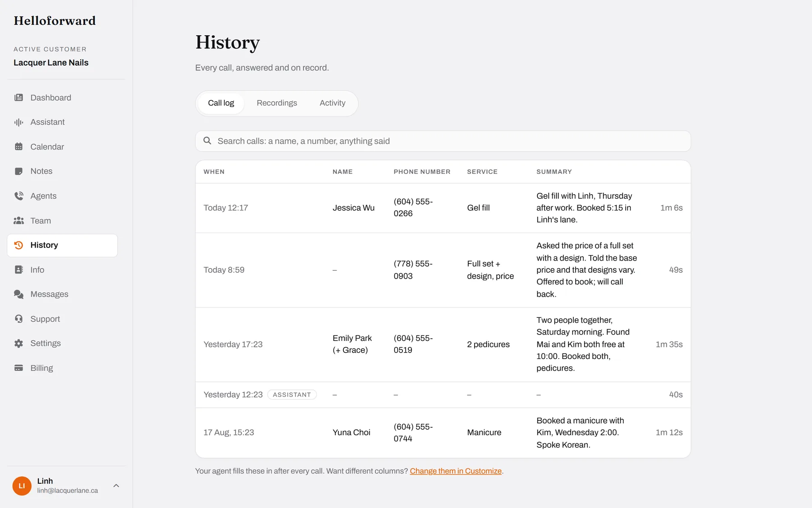The image size is (812, 508).
Task: Click the Linh user avatar
Action: click(x=22, y=486)
